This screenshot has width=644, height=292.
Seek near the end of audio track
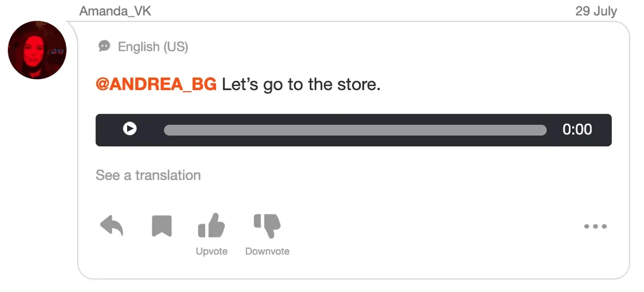coord(539,130)
